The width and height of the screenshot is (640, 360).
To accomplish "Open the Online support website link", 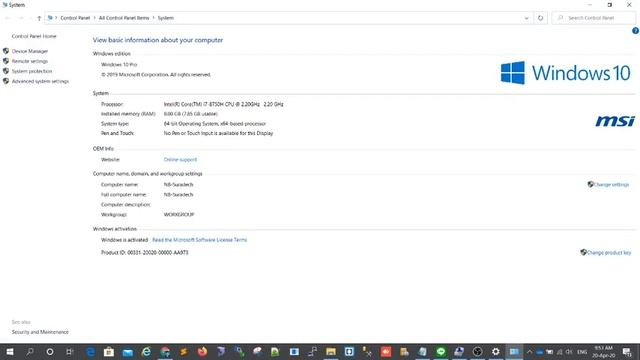I will [x=180, y=160].
